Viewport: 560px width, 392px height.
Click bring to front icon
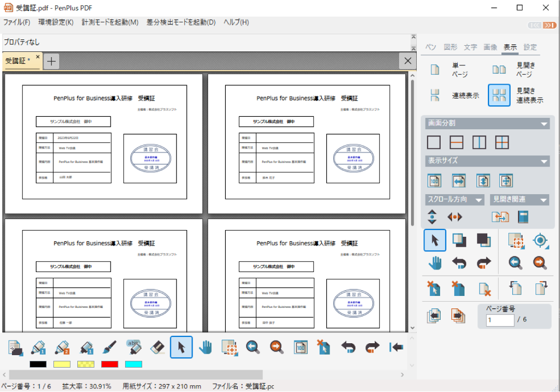pyautogui.click(x=459, y=240)
